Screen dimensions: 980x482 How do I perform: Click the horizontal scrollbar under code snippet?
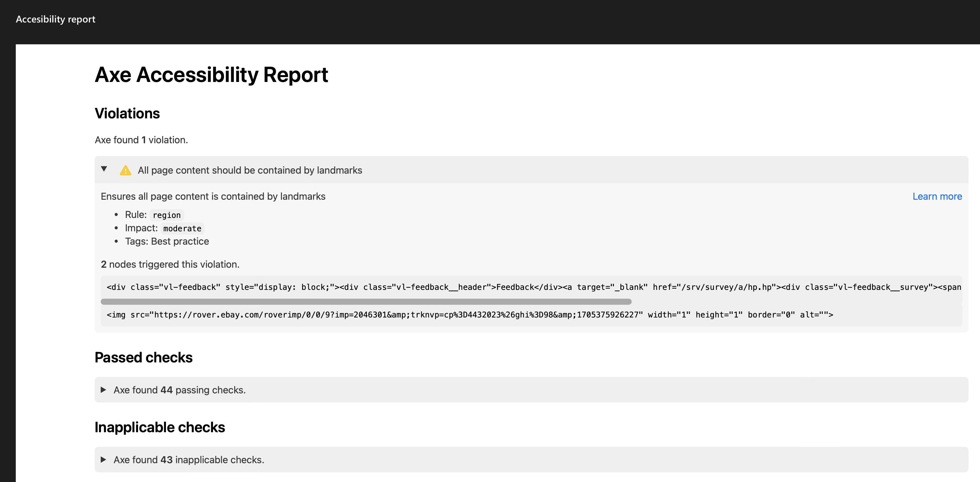(366, 301)
